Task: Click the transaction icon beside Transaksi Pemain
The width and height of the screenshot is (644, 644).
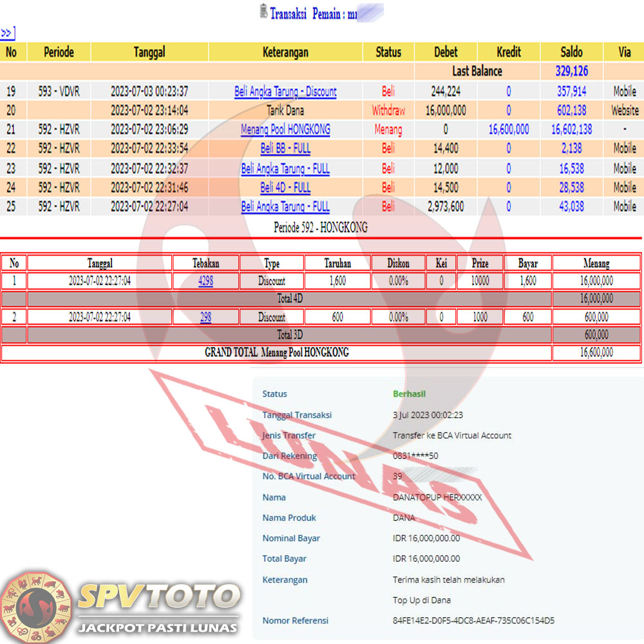Action: click(x=263, y=12)
